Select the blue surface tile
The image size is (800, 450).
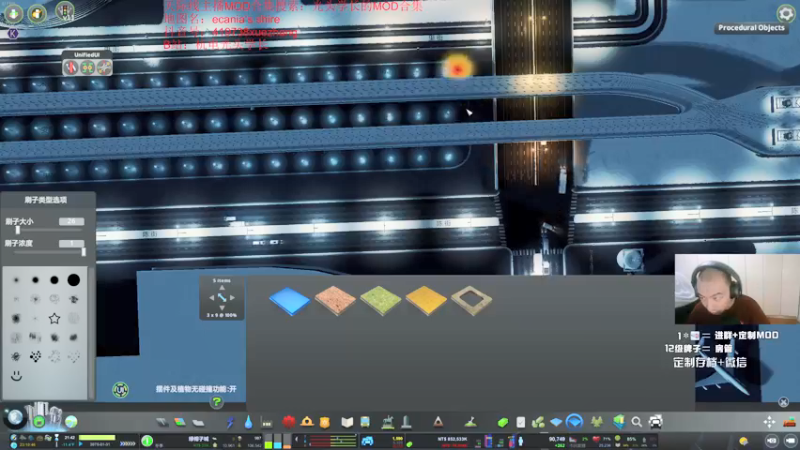tap(289, 301)
